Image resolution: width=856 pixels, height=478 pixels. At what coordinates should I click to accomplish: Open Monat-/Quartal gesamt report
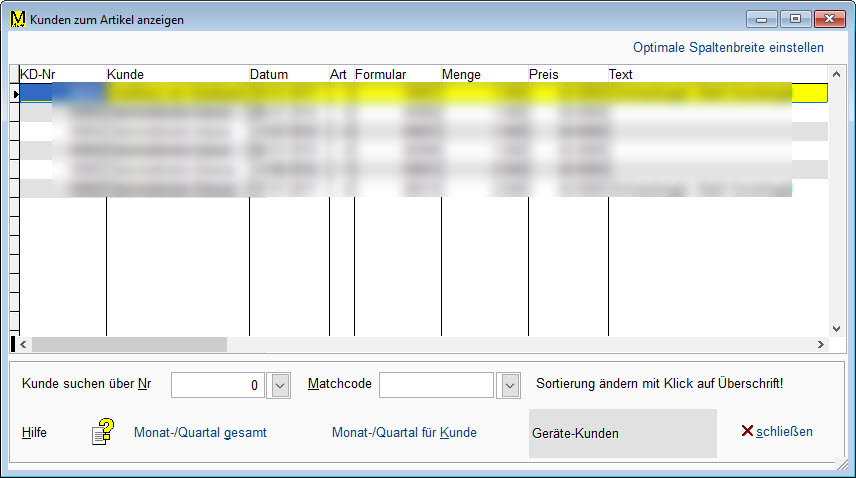click(x=200, y=433)
